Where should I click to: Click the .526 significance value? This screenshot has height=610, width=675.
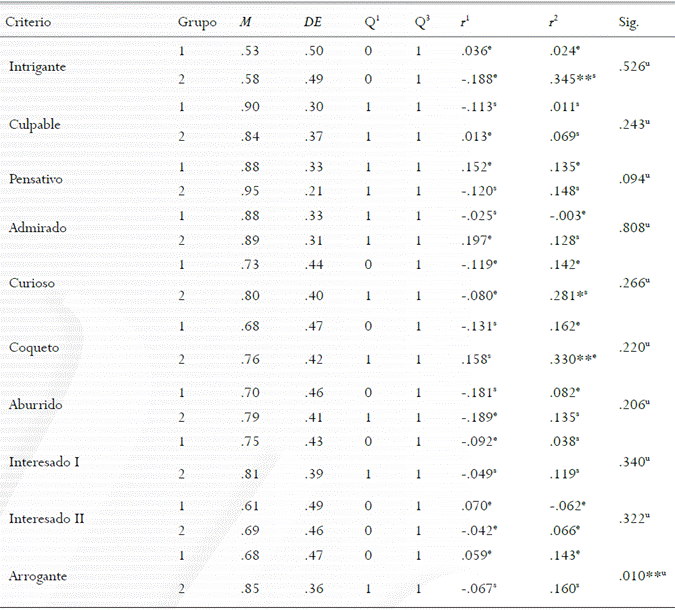(636, 65)
